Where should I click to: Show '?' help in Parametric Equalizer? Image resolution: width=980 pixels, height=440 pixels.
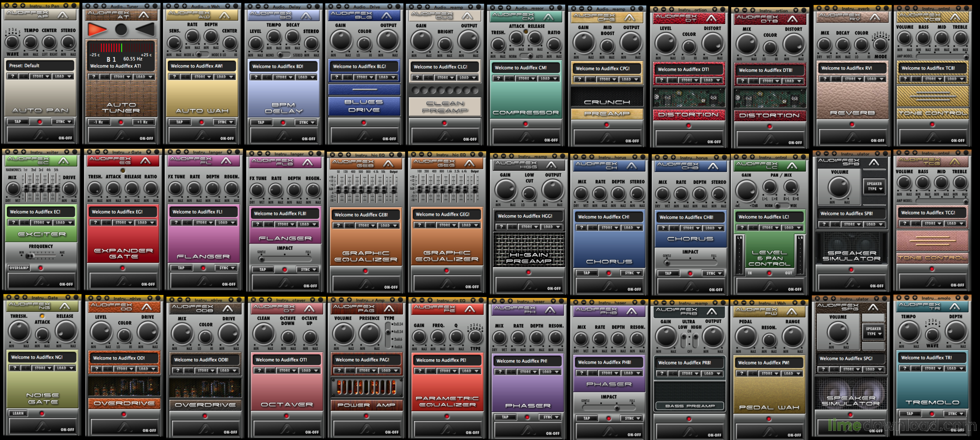point(420,371)
